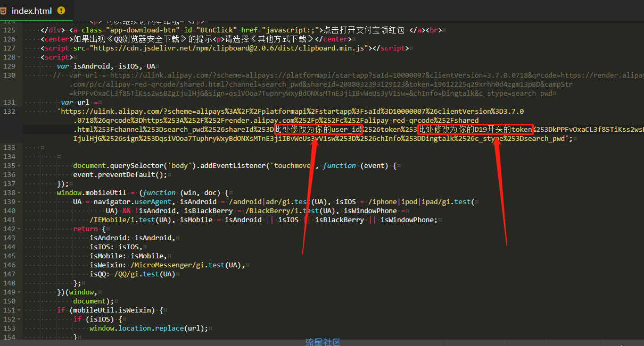
Task: Collapse the return block at line 142
Action: coord(19,229)
